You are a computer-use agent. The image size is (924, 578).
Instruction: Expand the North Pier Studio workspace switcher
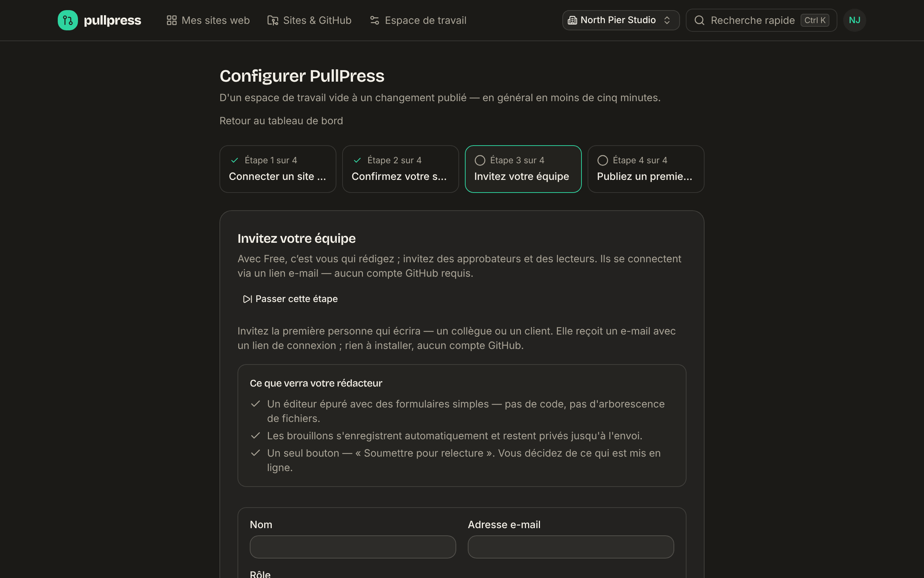tap(621, 20)
